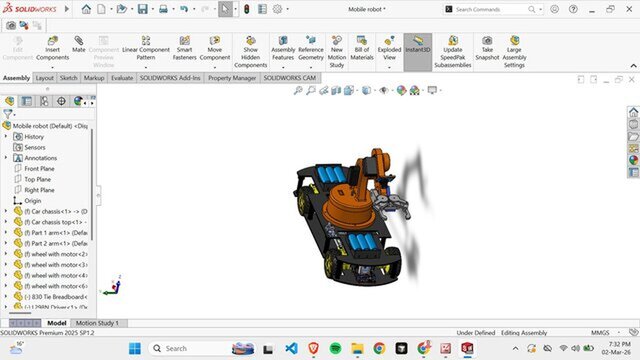Open Visual Studio Code from the taskbar
This screenshot has width=640, height=360.
(291, 348)
